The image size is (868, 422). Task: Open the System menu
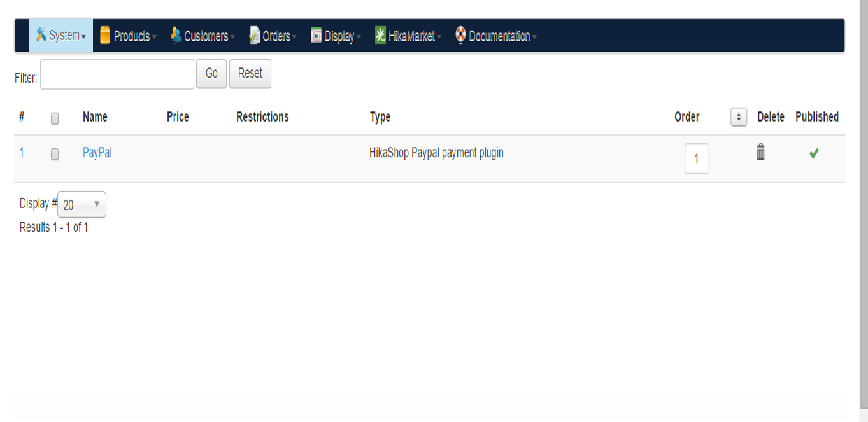60,36
